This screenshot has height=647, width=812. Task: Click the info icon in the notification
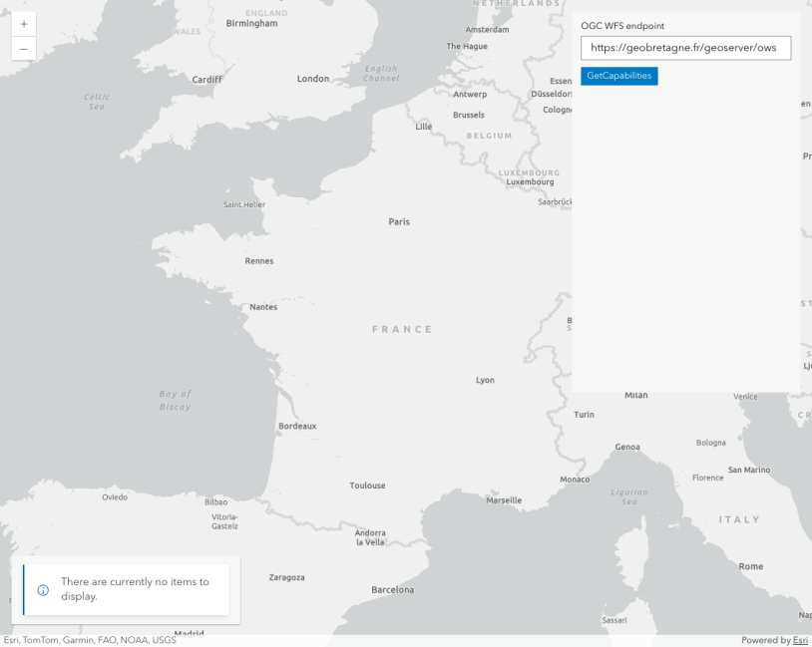43,589
